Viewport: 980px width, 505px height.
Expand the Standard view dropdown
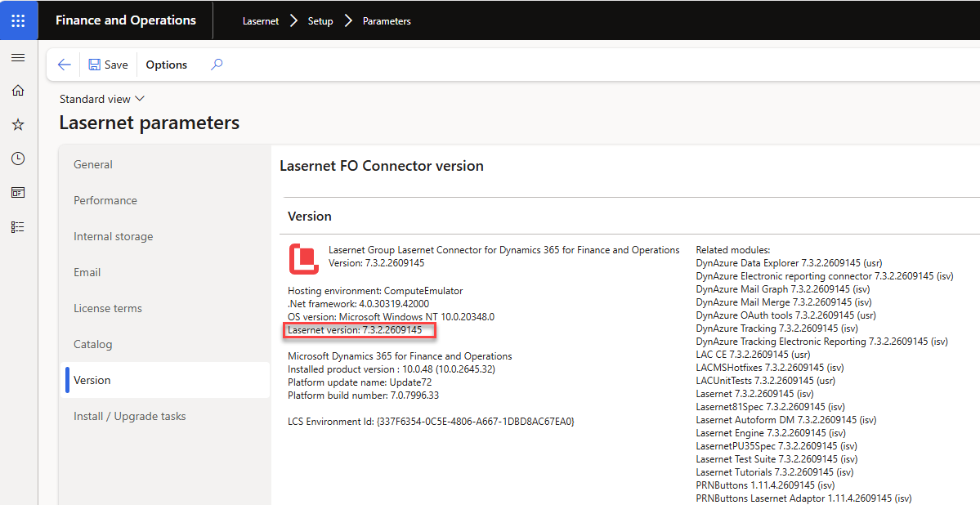point(102,99)
